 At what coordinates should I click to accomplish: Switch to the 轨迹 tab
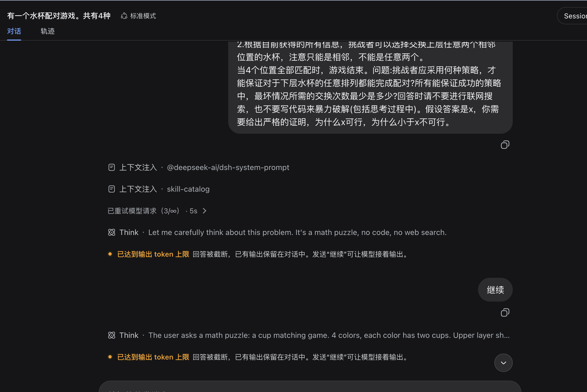tap(48, 31)
